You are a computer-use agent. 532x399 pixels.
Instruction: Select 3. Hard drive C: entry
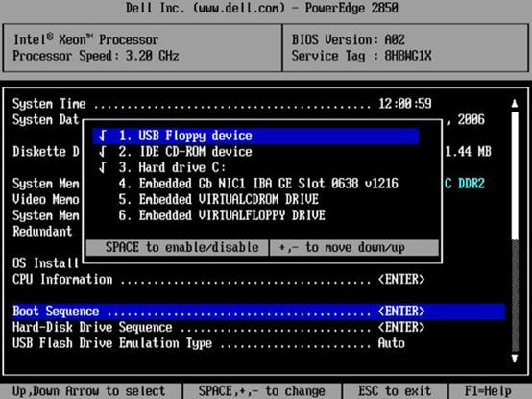point(172,167)
